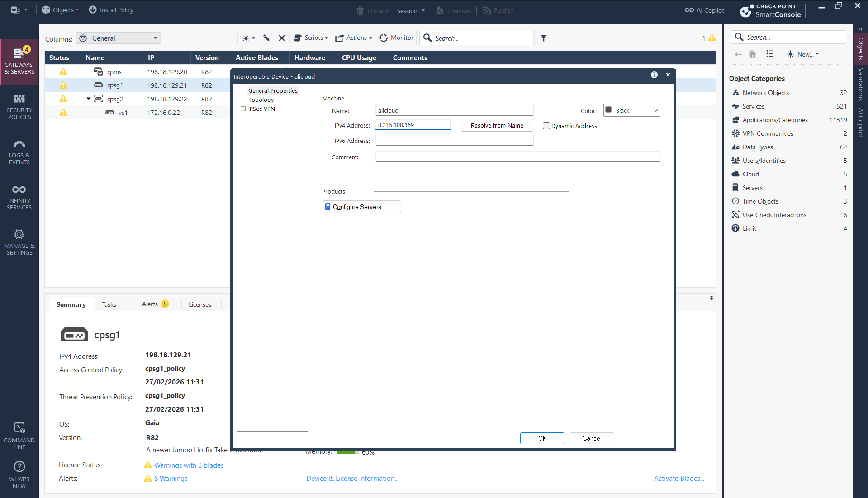Open Manage & Settings
868x498 pixels.
(19, 242)
